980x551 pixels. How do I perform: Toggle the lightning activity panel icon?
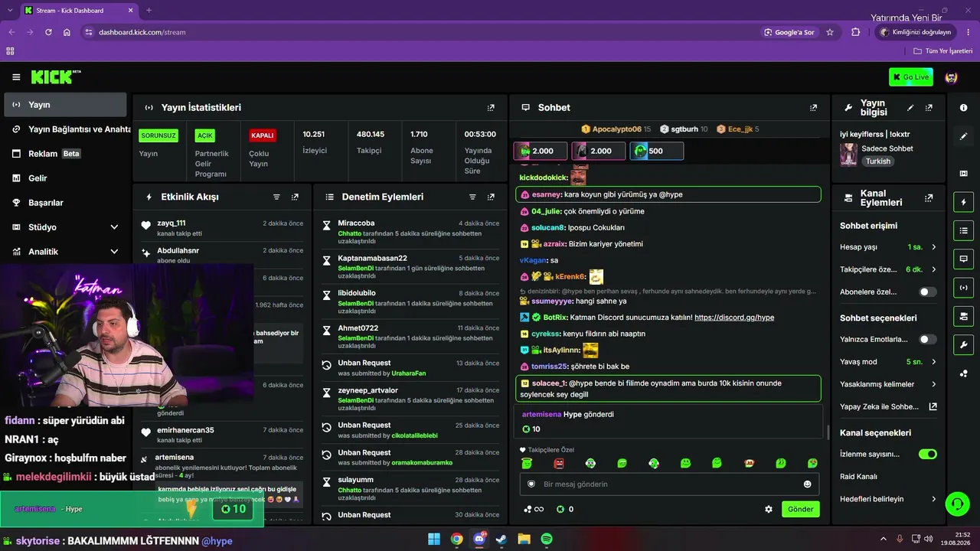coord(963,202)
